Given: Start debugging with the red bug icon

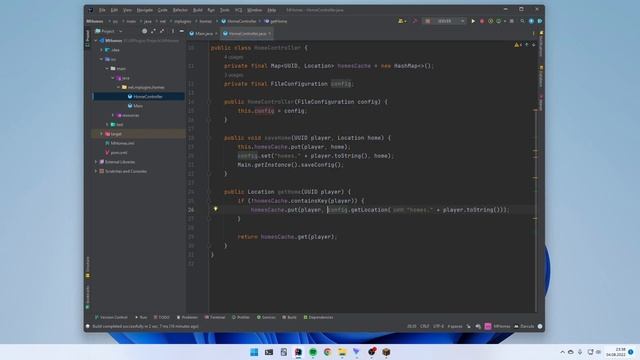Looking at the screenshot, I should coord(482,21).
